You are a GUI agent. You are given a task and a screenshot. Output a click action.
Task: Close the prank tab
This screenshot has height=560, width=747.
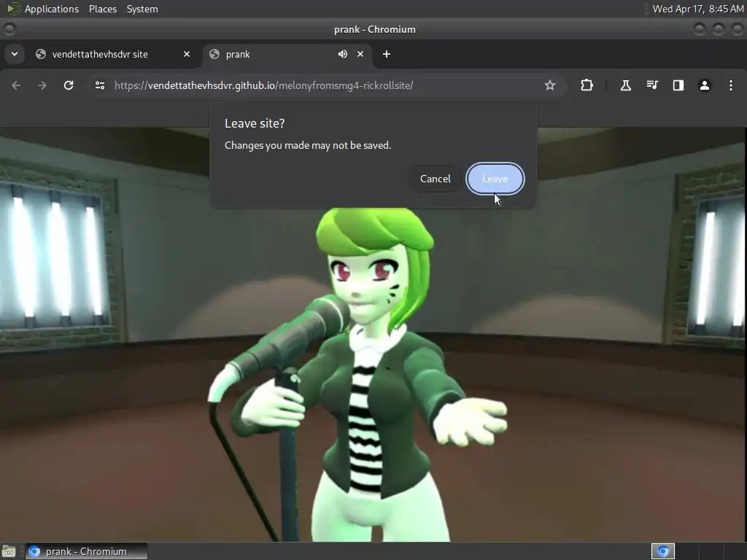[360, 54]
